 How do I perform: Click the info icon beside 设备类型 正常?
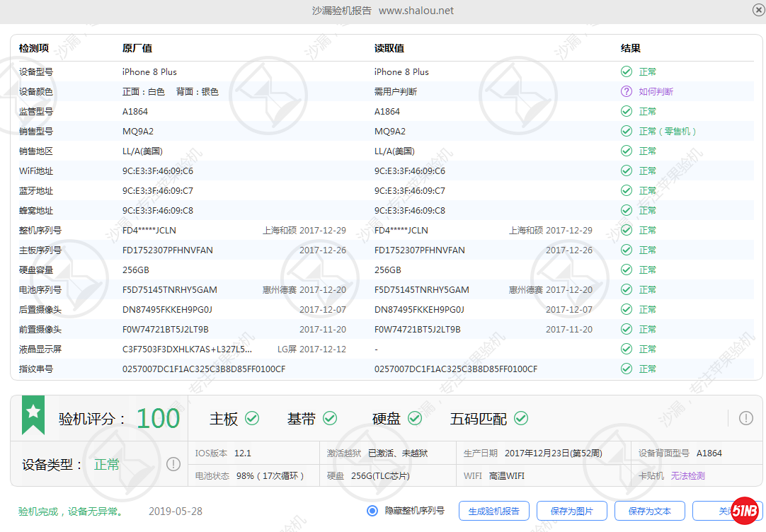173,464
